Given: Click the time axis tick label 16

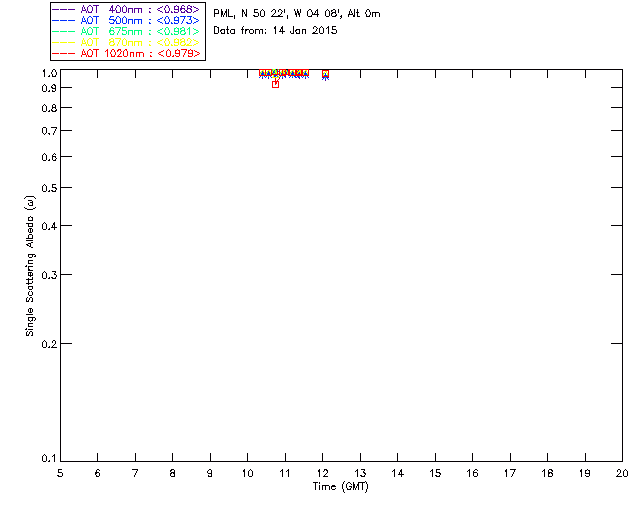Looking at the screenshot, I should tap(473, 473).
